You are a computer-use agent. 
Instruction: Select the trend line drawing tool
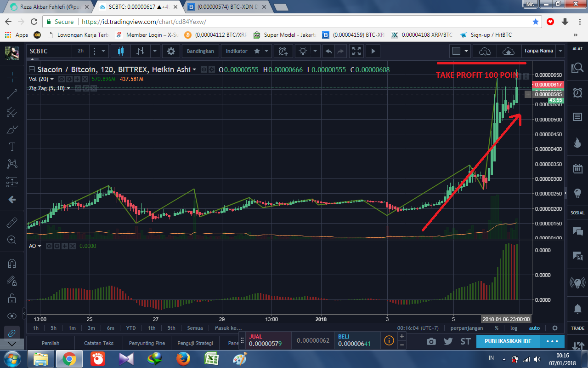tap(12, 94)
